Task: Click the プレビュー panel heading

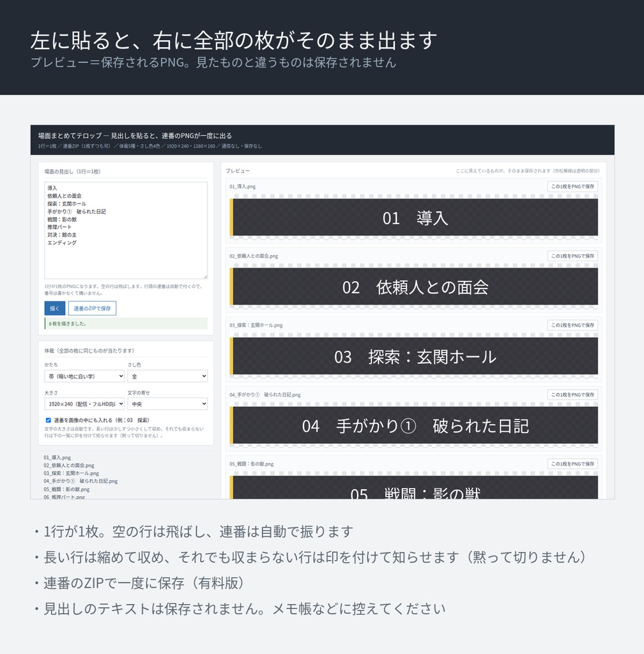Action: pyautogui.click(x=238, y=171)
